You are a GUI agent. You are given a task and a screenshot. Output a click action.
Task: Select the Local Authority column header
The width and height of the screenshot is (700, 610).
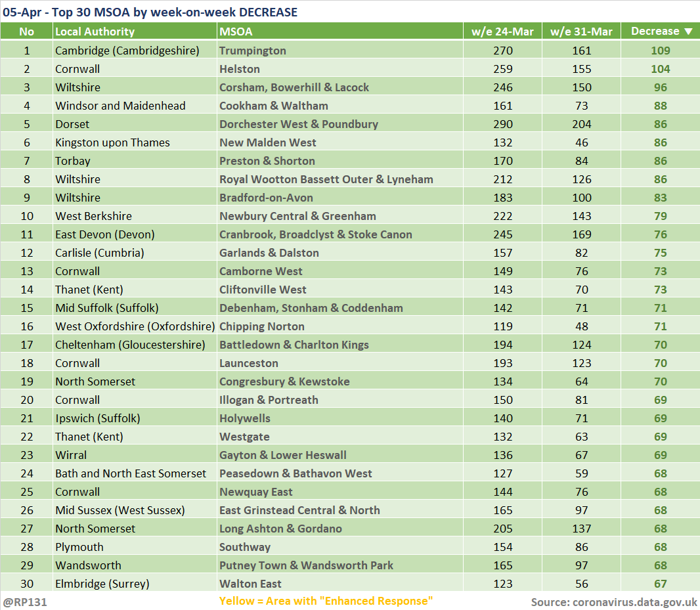[x=95, y=32]
